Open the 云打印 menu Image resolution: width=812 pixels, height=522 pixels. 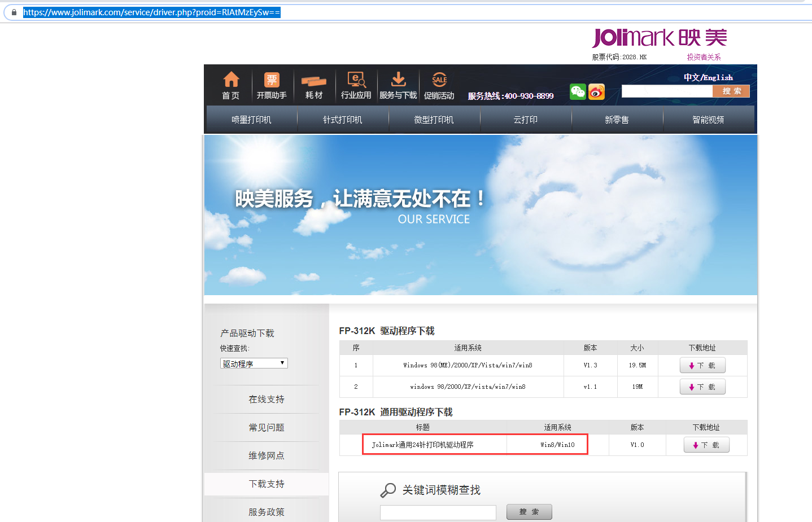[x=526, y=120]
